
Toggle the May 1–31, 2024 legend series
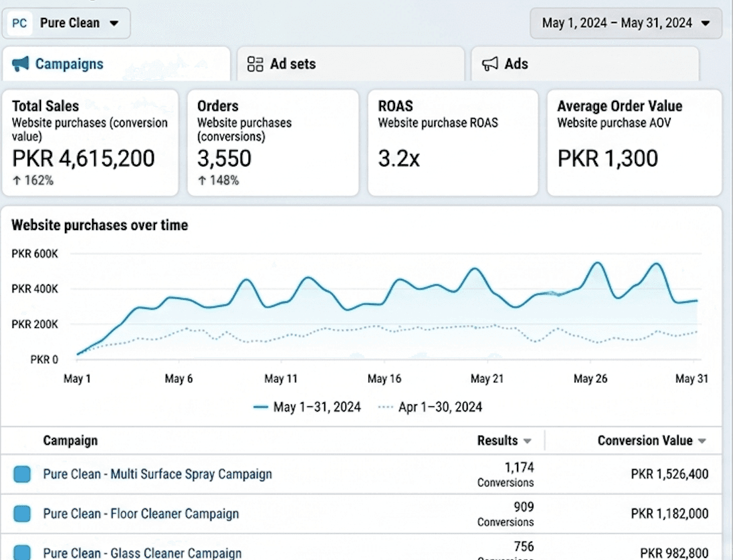click(307, 407)
